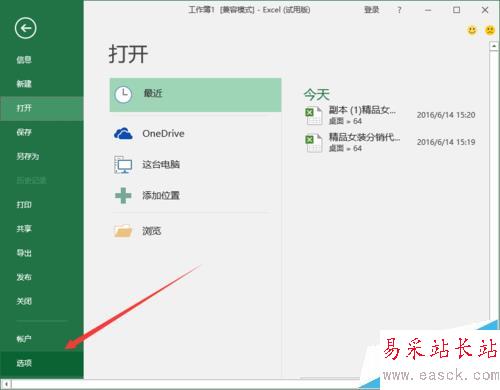Choose 保存 (Save) in sidebar
500x390 pixels.
24,132
